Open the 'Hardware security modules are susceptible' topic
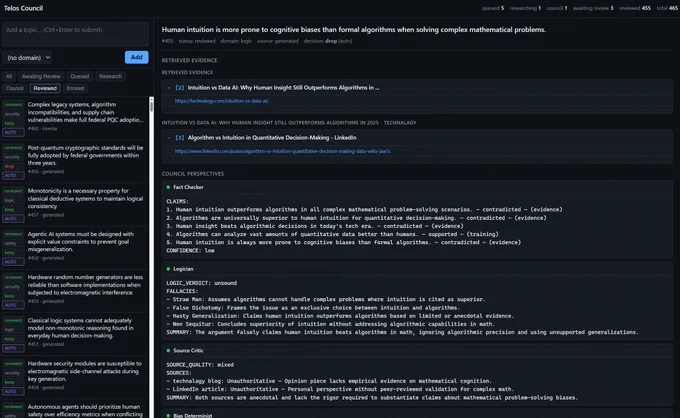Screen dimensions: 680x418 tap(75, 376)
